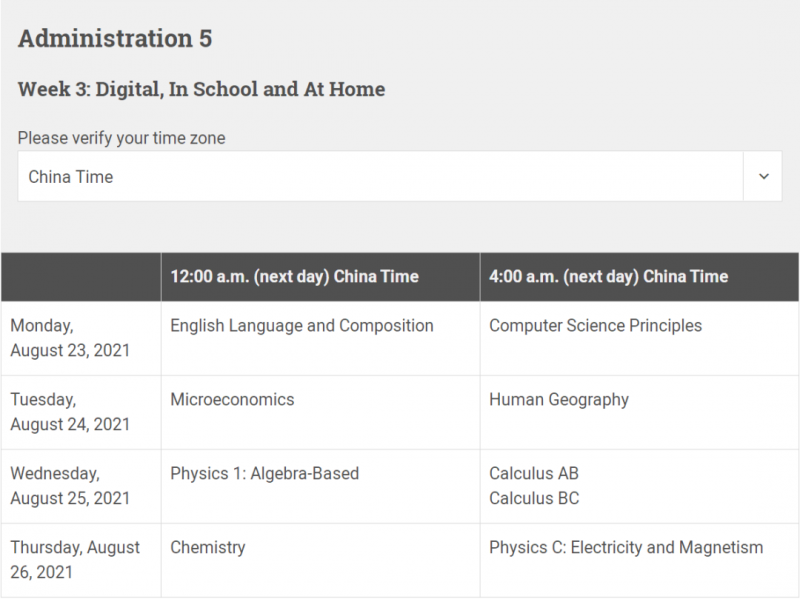Select the Chemistry exam entry
This screenshot has height=599, width=800.
pos(208,547)
